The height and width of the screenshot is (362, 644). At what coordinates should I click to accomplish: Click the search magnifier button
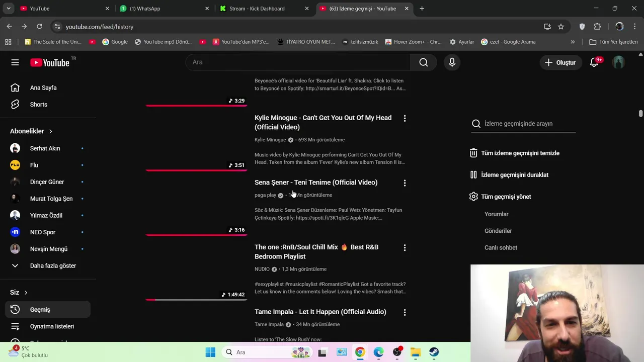click(424, 62)
